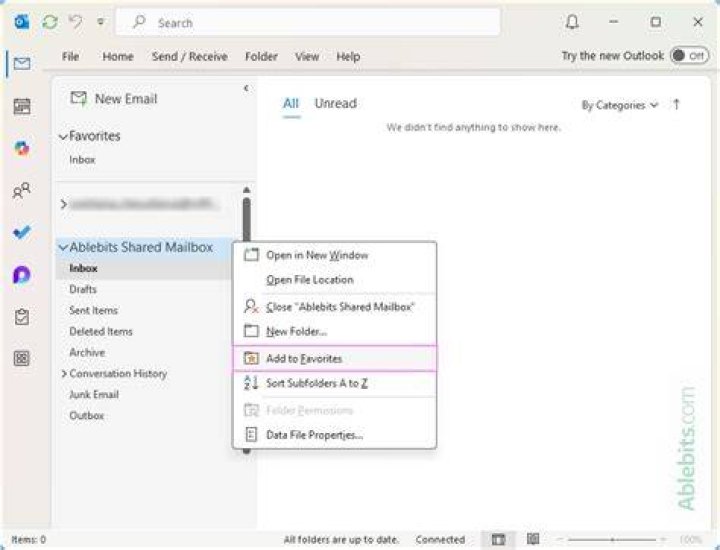Show the Unread messages tab
The image size is (720, 550).
(x=335, y=104)
